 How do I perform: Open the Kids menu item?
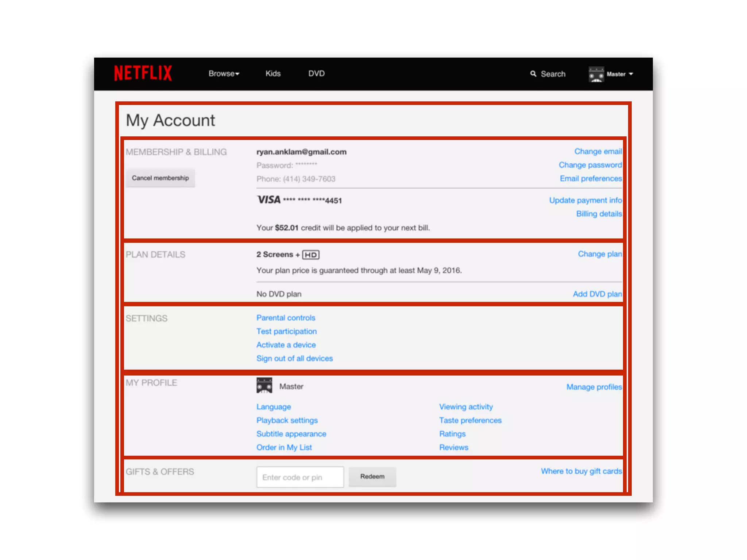273,74
